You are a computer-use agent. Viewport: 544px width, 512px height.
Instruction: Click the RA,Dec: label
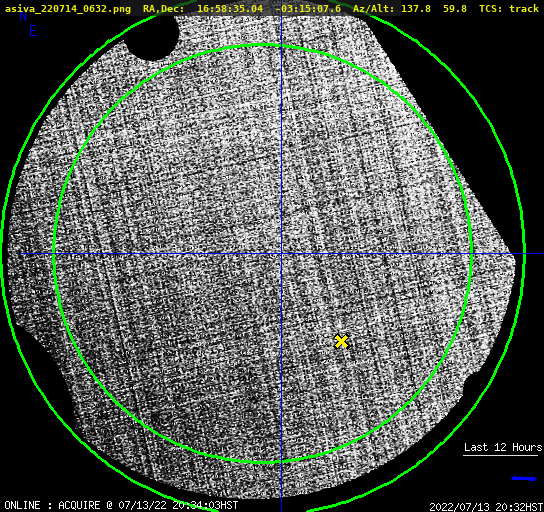tap(163, 9)
